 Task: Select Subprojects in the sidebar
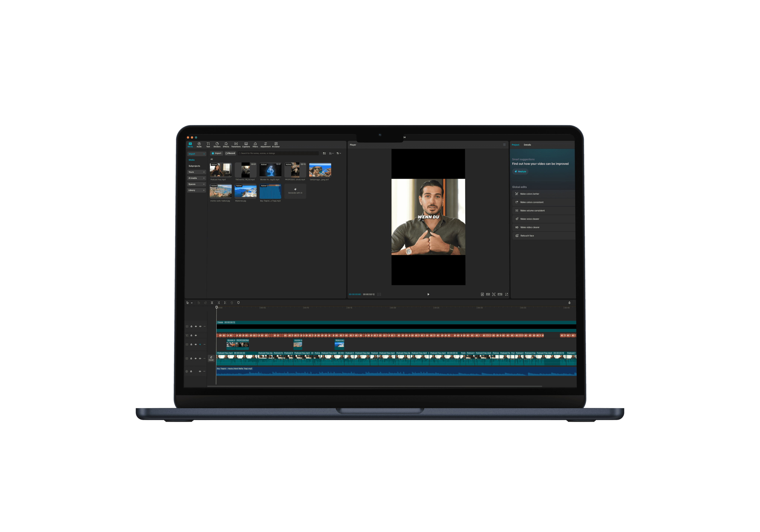pos(194,166)
